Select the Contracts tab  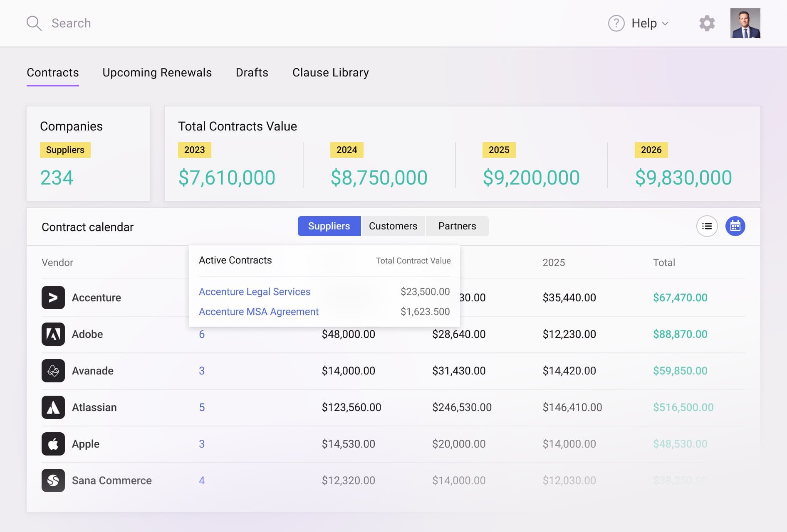[x=53, y=73]
